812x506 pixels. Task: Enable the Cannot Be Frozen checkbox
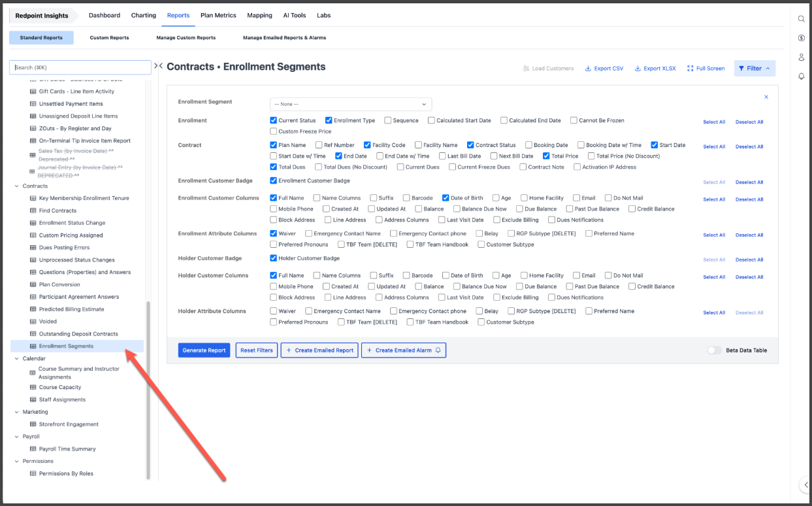click(574, 120)
